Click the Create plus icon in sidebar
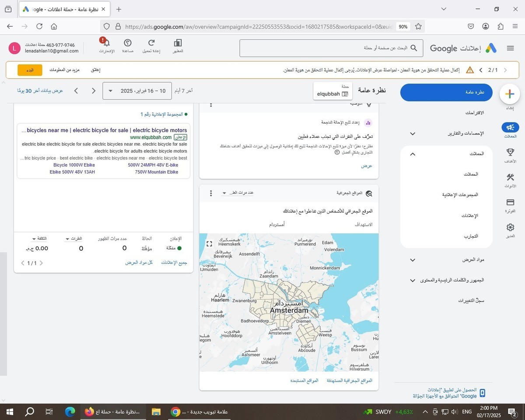The width and height of the screenshot is (525, 420). pyautogui.click(x=509, y=94)
